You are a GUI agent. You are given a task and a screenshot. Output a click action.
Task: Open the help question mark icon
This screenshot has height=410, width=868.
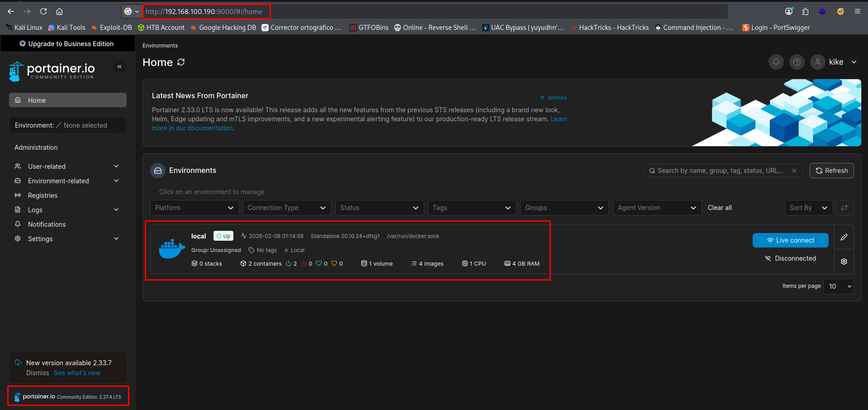pos(797,62)
